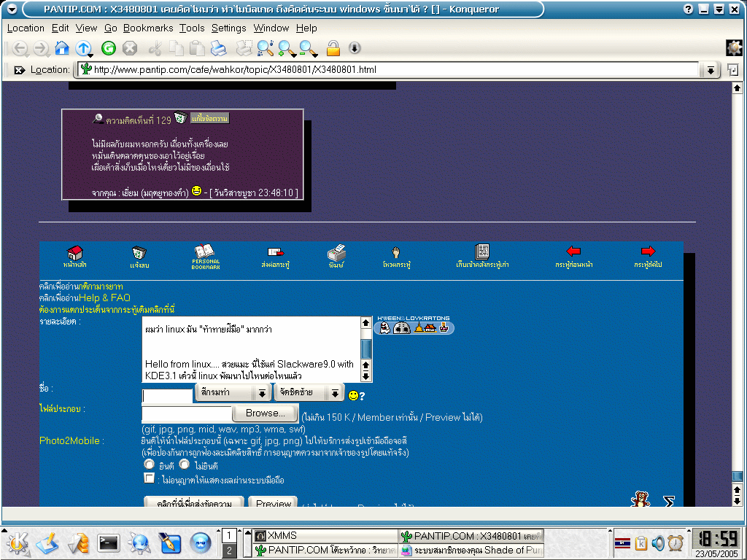The height and width of the screenshot is (560, 747).
Task: Open the Edit menu
Action: pyautogui.click(x=60, y=28)
